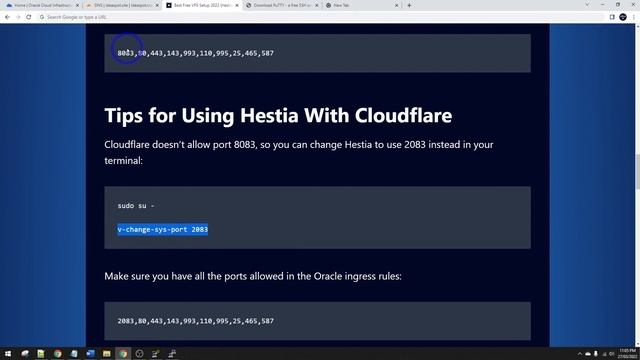The height and width of the screenshot is (360, 640).
Task: Open the green notepad app in taskbar
Action: 41,353
